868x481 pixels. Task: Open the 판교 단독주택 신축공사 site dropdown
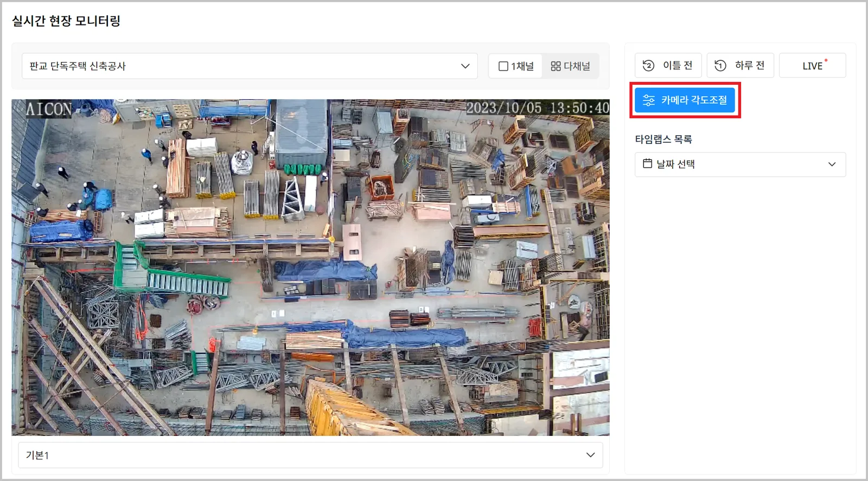(x=250, y=66)
